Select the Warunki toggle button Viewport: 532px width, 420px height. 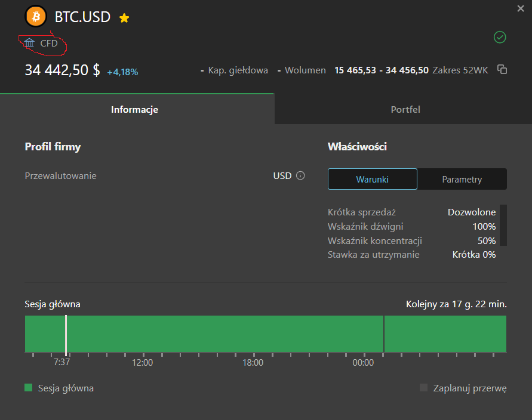point(372,179)
